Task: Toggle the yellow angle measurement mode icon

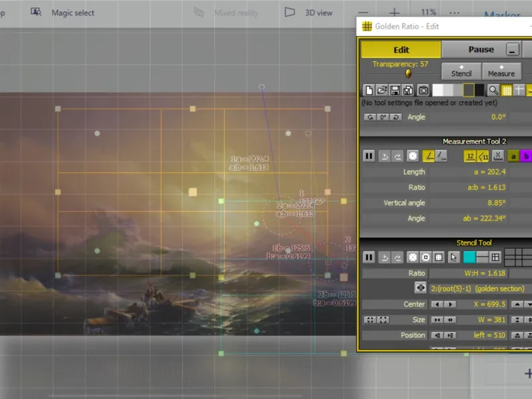Action: coord(428,156)
